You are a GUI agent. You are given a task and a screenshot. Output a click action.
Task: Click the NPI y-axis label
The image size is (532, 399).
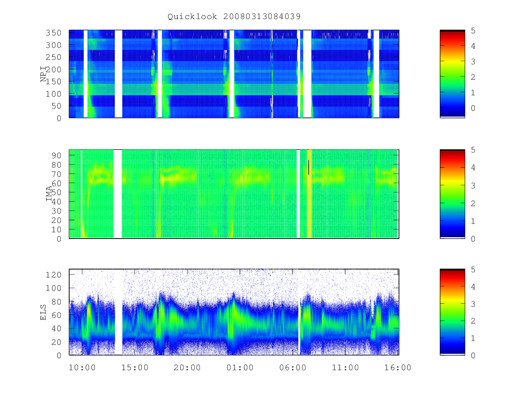tap(44, 74)
